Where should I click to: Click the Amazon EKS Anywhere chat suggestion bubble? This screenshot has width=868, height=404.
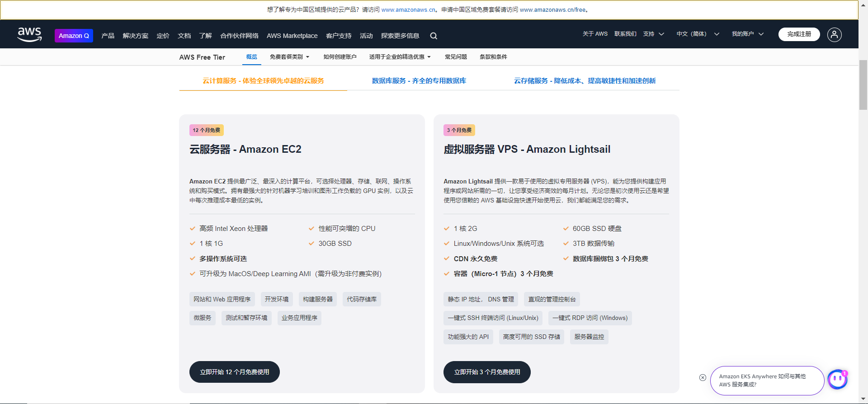[767, 381]
